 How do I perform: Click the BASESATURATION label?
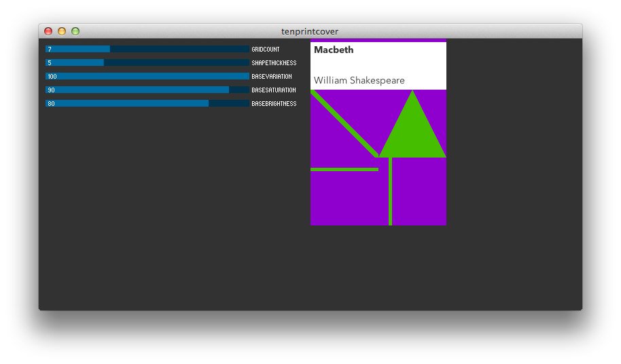274,90
